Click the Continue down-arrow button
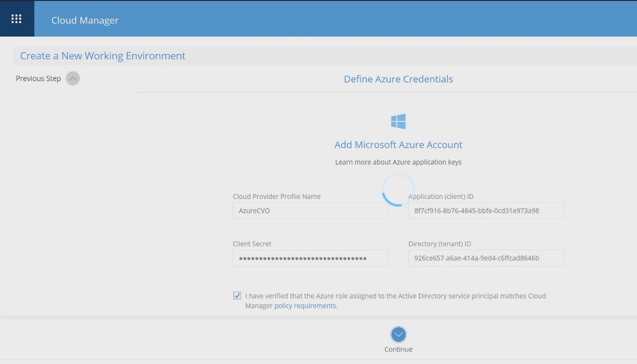 coord(398,334)
